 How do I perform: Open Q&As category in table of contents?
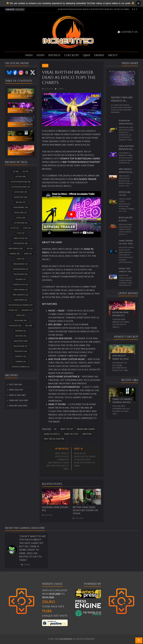click(x=21, y=136)
